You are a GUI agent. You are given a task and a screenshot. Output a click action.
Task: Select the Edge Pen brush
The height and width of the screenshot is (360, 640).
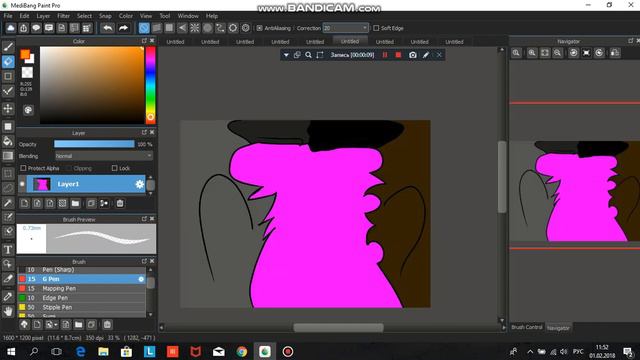click(82, 298)
